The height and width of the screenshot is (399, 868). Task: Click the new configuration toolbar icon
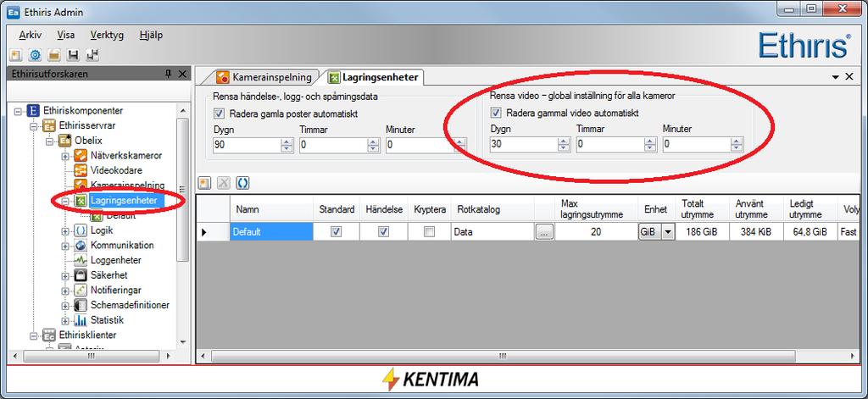15,55
